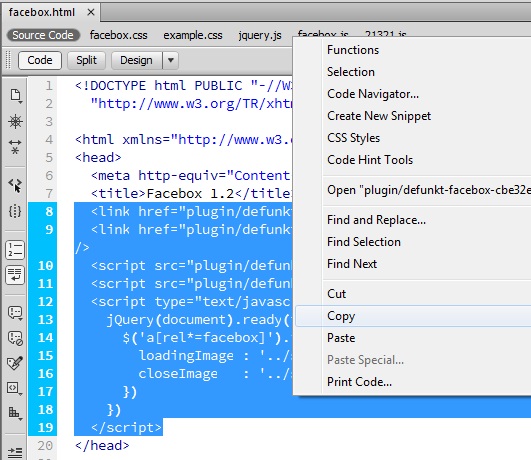Click the Indent Code icon
Image resolution: width=531 pixels, height=460 pixels.
15,452
